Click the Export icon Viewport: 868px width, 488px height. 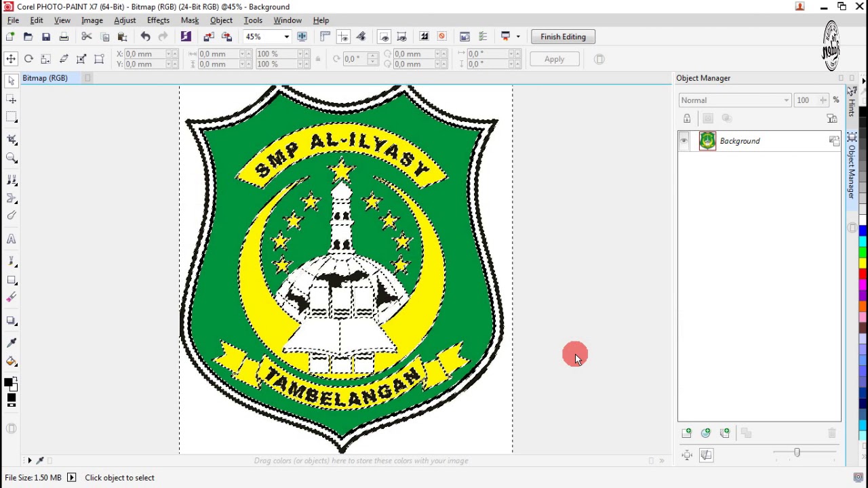coord(226,37)
